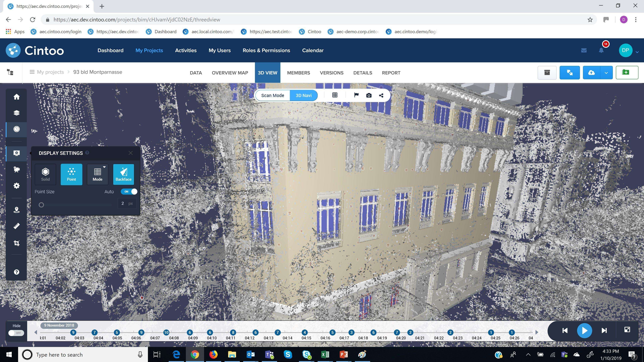Switch to the OVERVIEW MAP tab
Image resolution: width=644 pixels, height=362 pixels.
(x=230, y=73)
